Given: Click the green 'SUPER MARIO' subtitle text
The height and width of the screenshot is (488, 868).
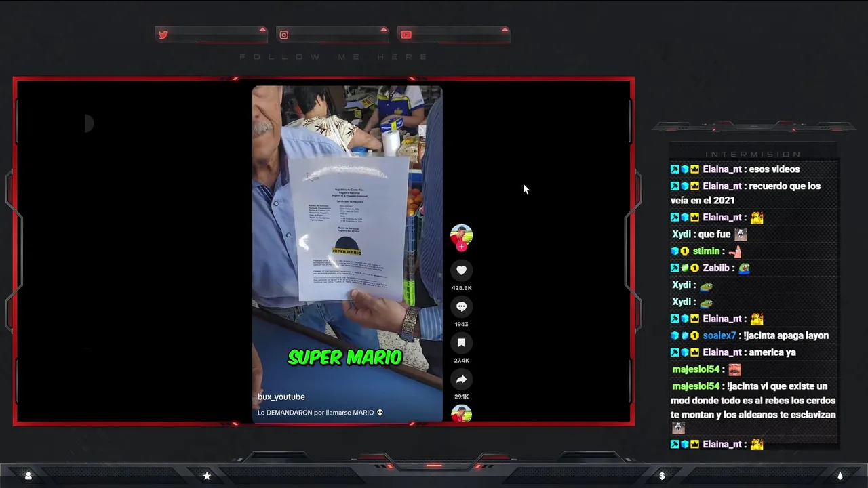Looking at the screenshot, I should [345, 357].
